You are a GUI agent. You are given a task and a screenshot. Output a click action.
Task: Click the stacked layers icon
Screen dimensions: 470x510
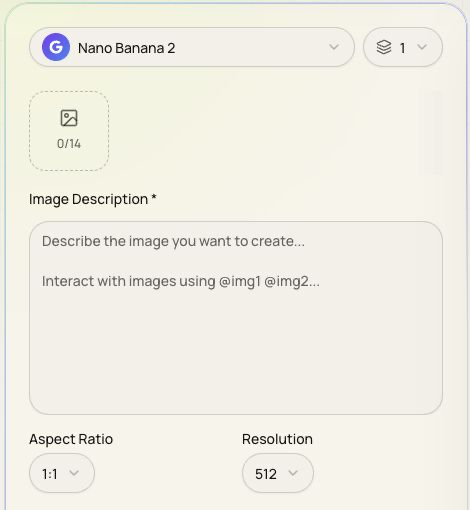coord(384,47)
